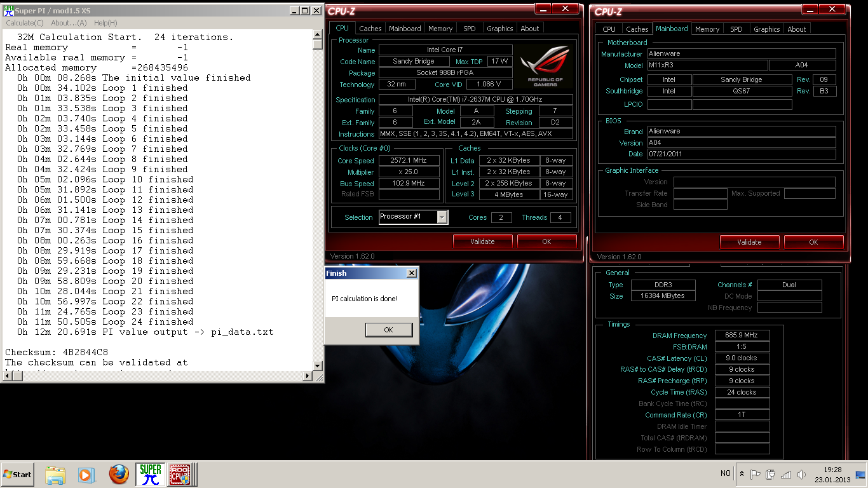Switch to Super PI taskbar button
The height and width of the screenshot is (488, 868).
(x=151, y=475)
